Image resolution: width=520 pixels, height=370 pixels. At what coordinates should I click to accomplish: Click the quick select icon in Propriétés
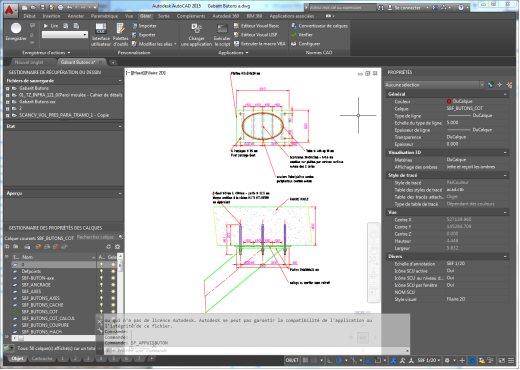(x=509, y=85)
